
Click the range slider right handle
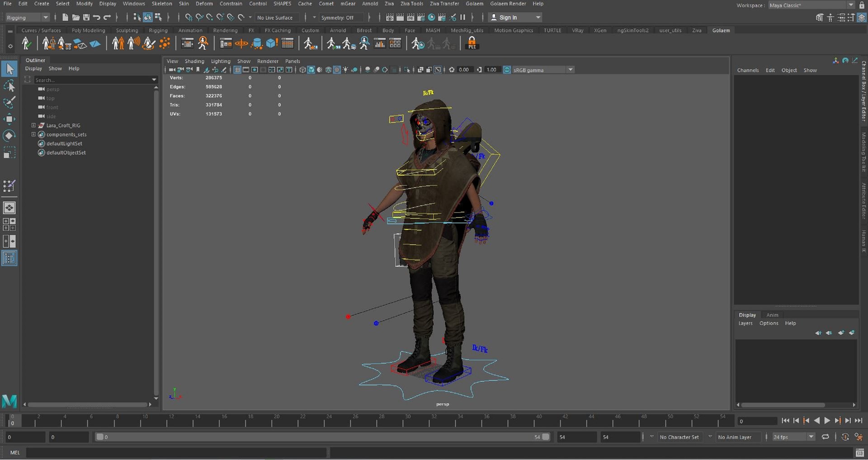click(x=546, y=437)
